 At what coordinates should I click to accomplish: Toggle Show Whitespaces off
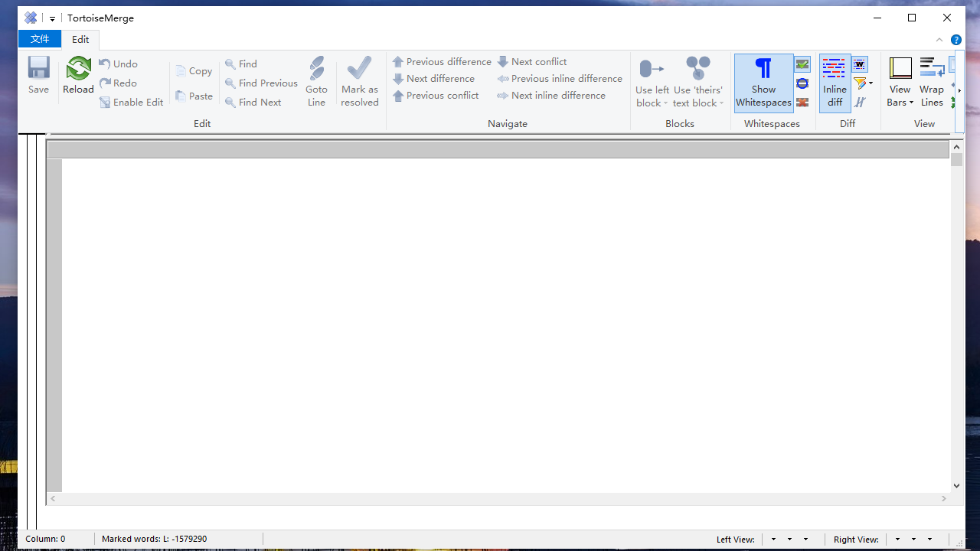(x=763, y=83)
